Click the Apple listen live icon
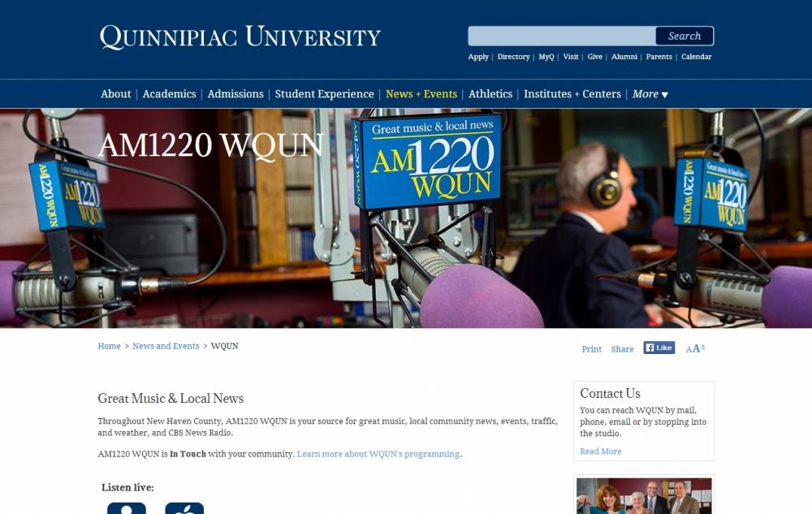This screenshot has width=812, height=514. [184, 508]
